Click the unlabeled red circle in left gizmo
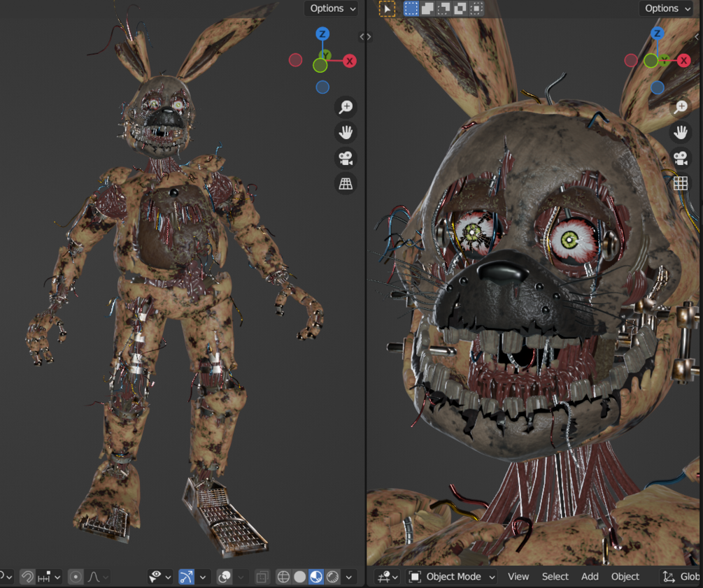703x588 pixels. tap(295, 60)
